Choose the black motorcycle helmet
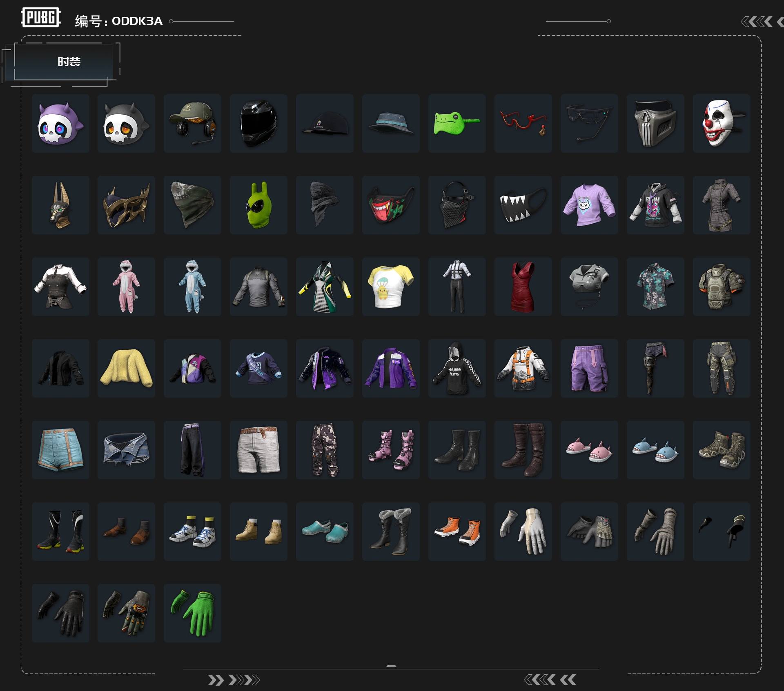The image size is (784, 691). pos(258,123)
